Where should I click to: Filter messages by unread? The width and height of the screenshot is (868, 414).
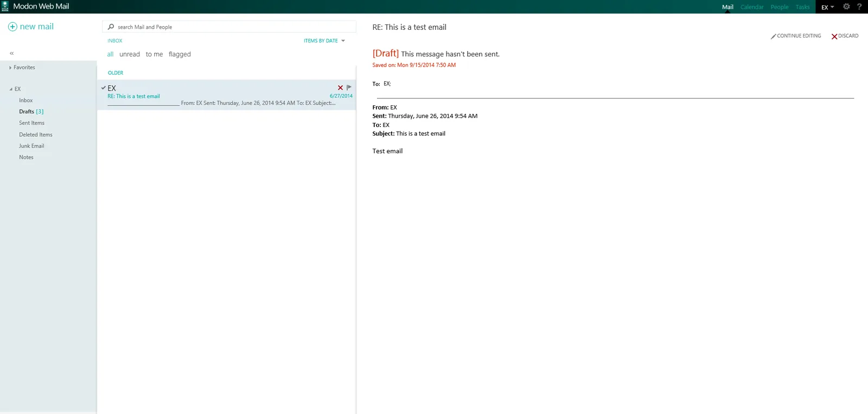(x=130, y=54)
